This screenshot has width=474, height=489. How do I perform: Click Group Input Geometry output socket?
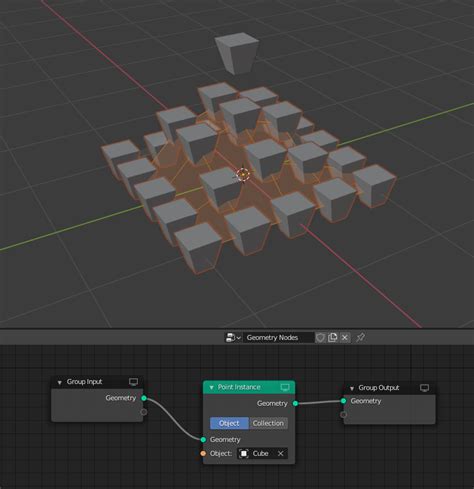point(144,398)
